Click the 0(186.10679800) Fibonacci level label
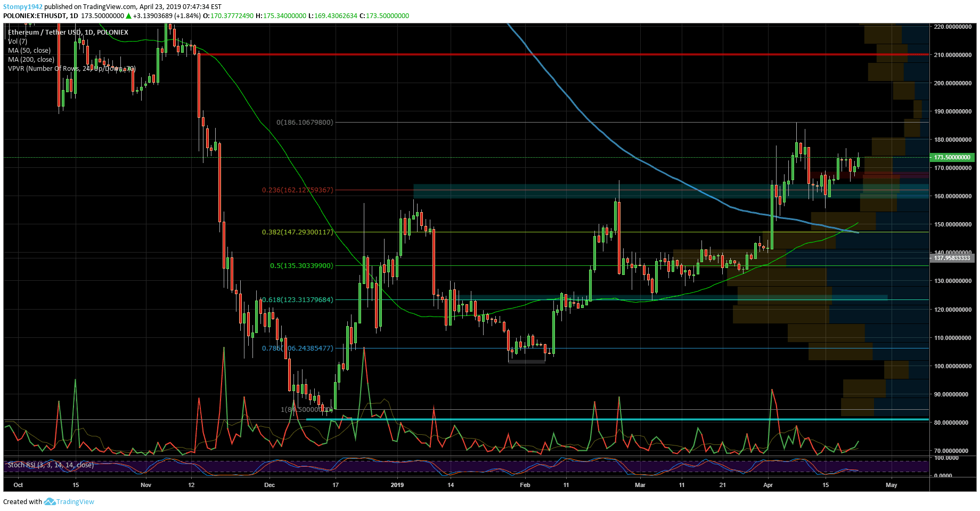This screenshot has height=511, width=980. point(305,123)
